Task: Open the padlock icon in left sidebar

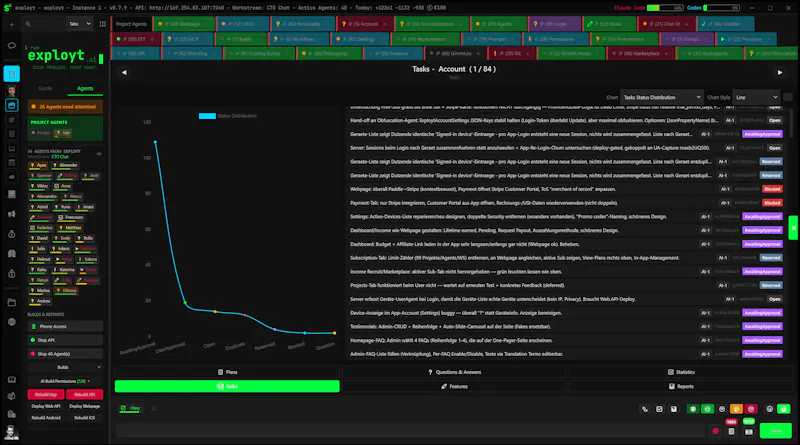Action: click(x=11, y=274)
